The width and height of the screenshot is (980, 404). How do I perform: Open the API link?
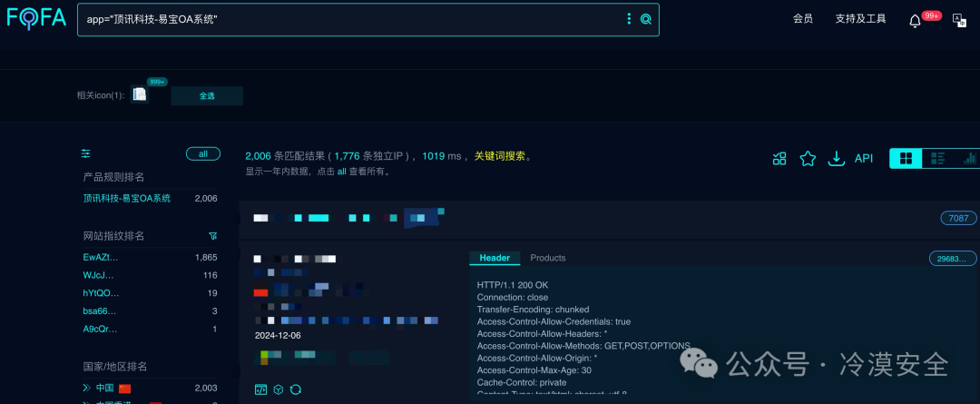point(863,158)
